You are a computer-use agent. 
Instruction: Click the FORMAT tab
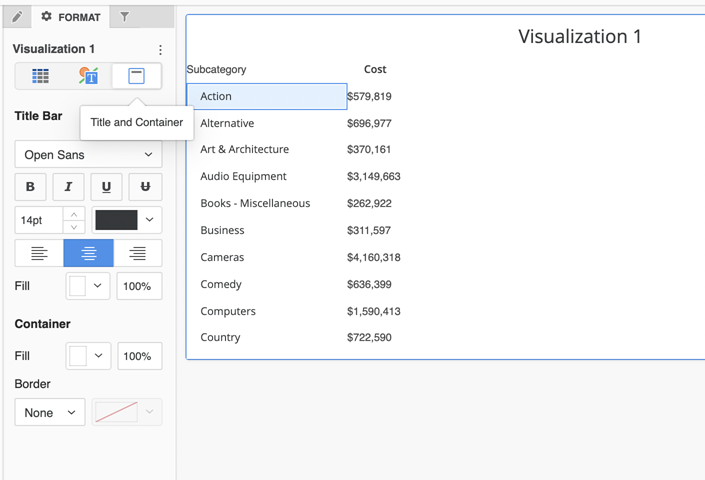pos(70,17)
